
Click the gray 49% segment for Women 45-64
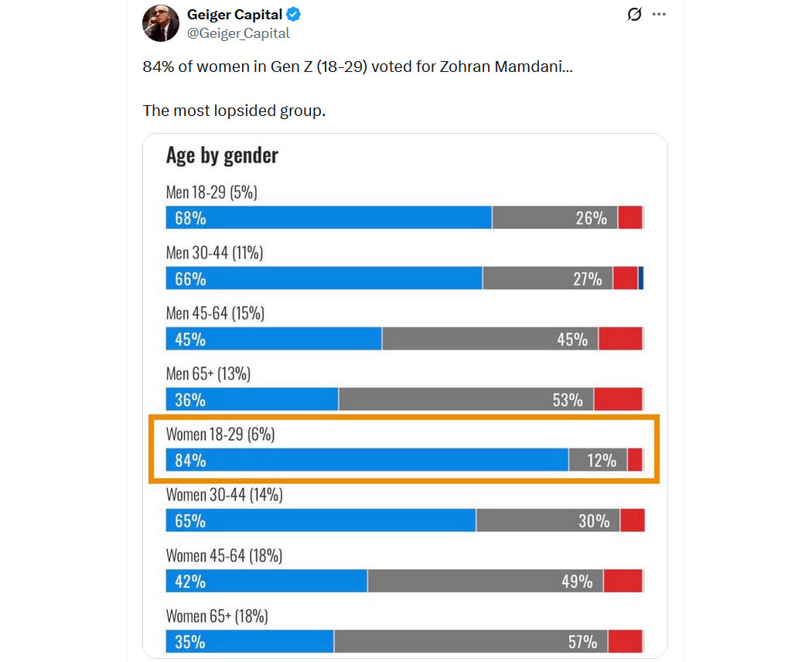click(485, 581)
